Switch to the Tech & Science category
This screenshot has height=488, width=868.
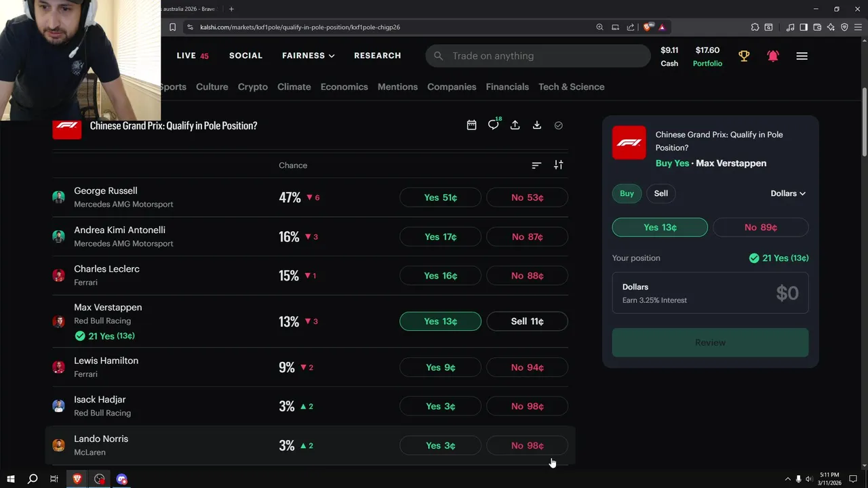[571, 87]
